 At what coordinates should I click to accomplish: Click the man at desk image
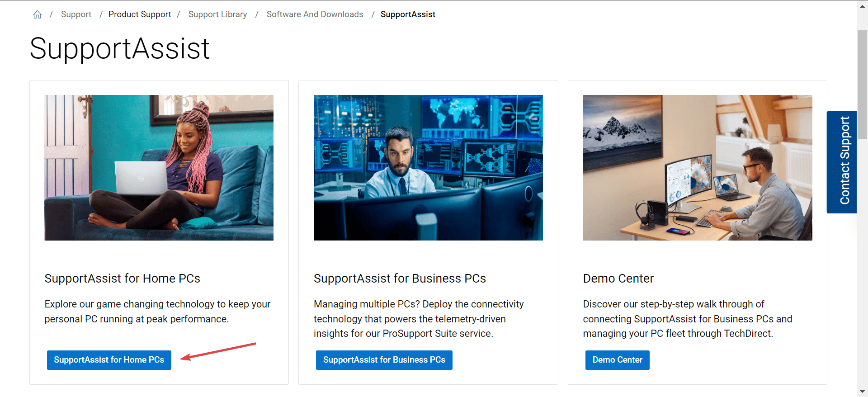697,167
